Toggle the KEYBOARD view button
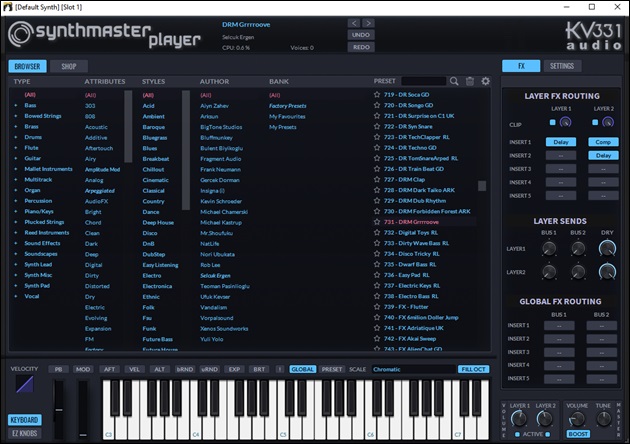Image resolution: width=630 pixels, height=444 pixels. pos(24,420)
